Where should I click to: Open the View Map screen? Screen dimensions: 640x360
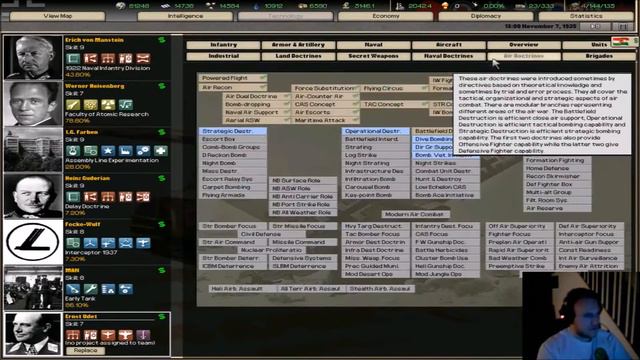point(58,16)
